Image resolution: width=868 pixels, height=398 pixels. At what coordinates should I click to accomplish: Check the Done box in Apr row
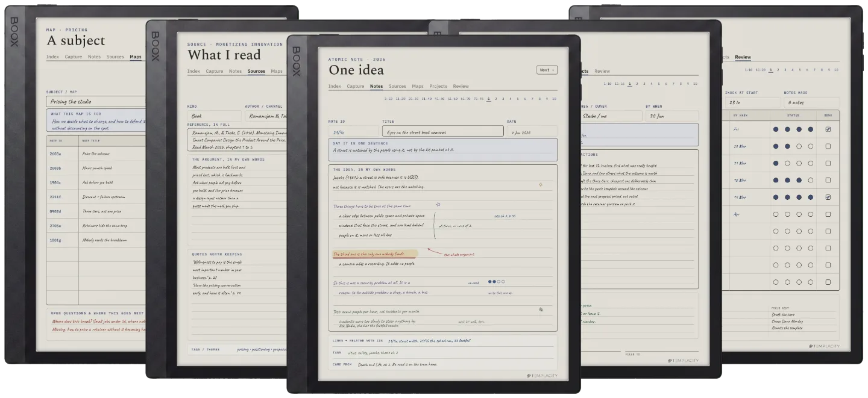tap(828, 214)
